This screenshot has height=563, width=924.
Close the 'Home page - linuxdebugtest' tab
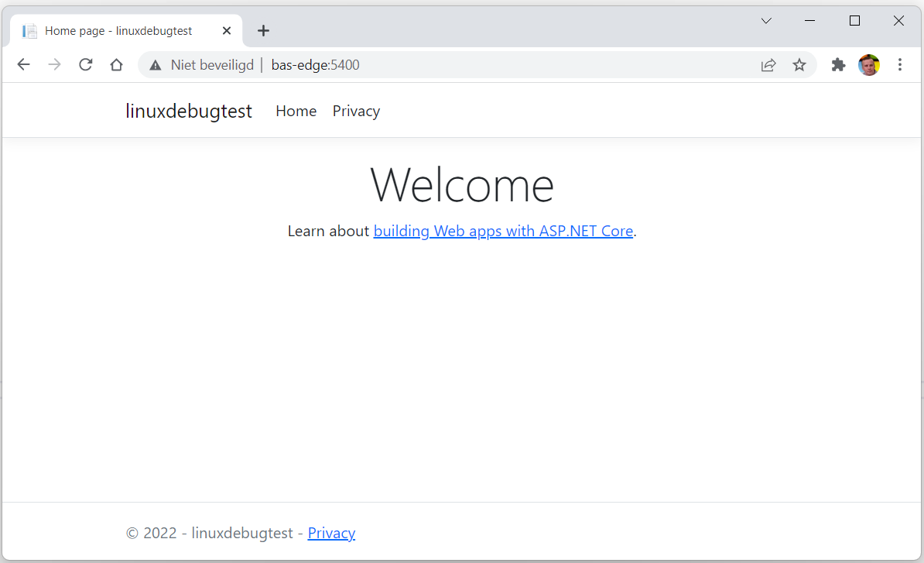[x=227, y=31]
